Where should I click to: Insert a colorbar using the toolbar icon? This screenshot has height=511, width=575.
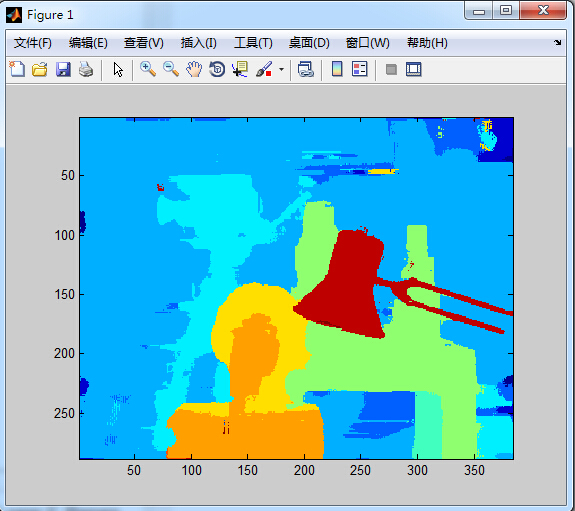(337, 69)
